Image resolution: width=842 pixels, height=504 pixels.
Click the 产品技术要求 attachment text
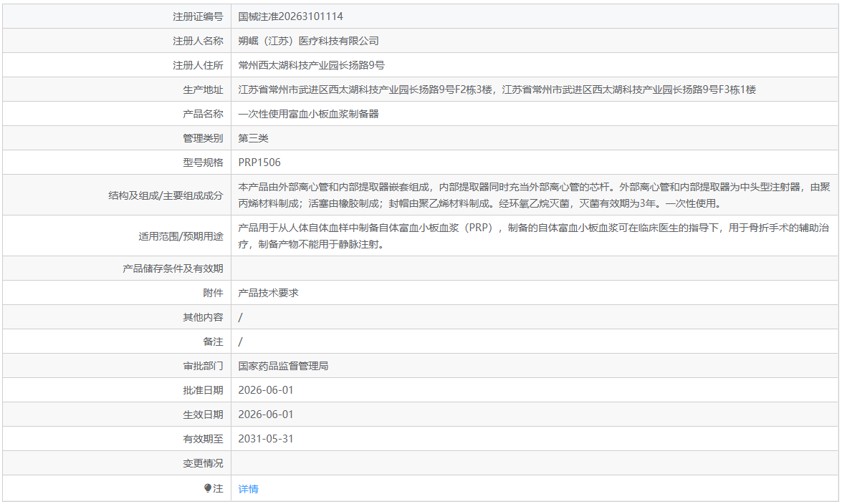coord(268,293)
